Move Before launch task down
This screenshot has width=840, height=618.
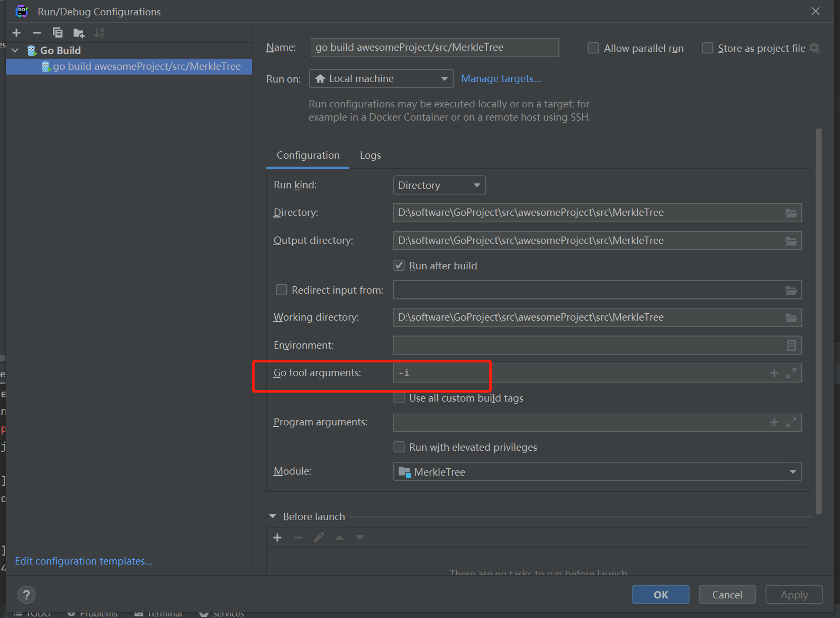(360, 538)
